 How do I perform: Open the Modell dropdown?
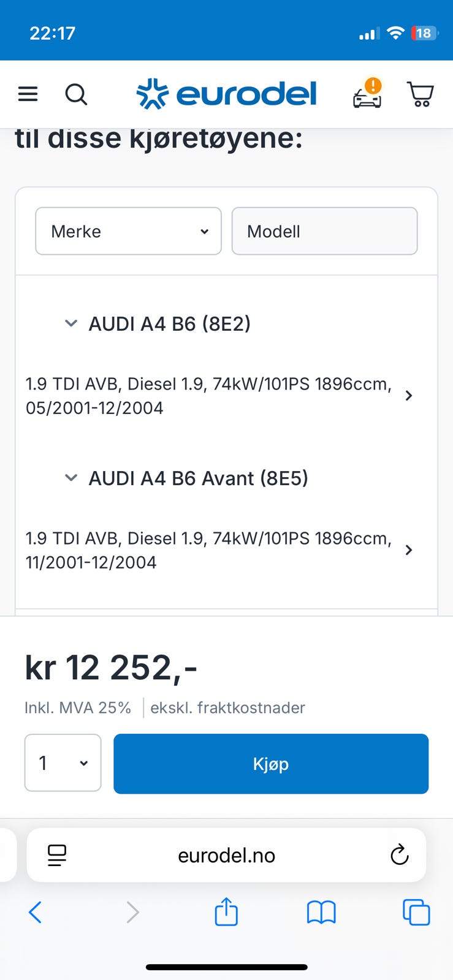point(324,231)
